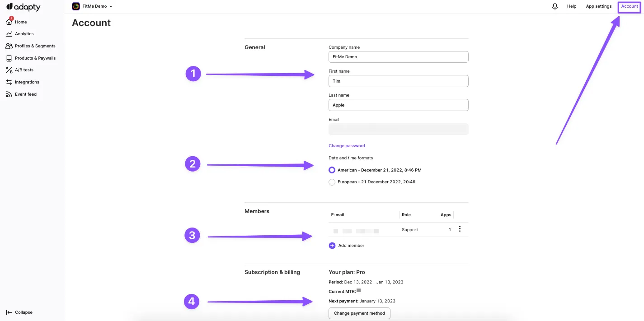Viewport: 644px width, 321px height.
Task: Open Analytics chart icon in sidebar
Action: pyautogui.click(x=9, y=34)
